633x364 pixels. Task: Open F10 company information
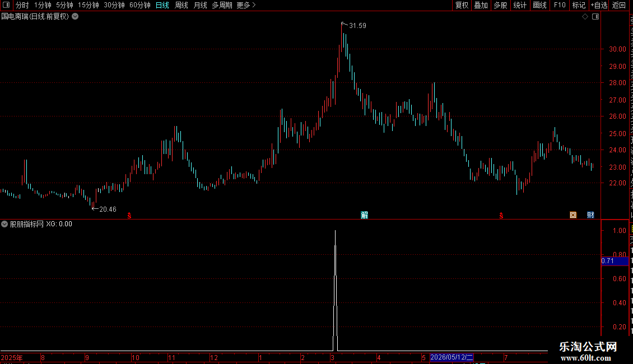tap(560, 5)
